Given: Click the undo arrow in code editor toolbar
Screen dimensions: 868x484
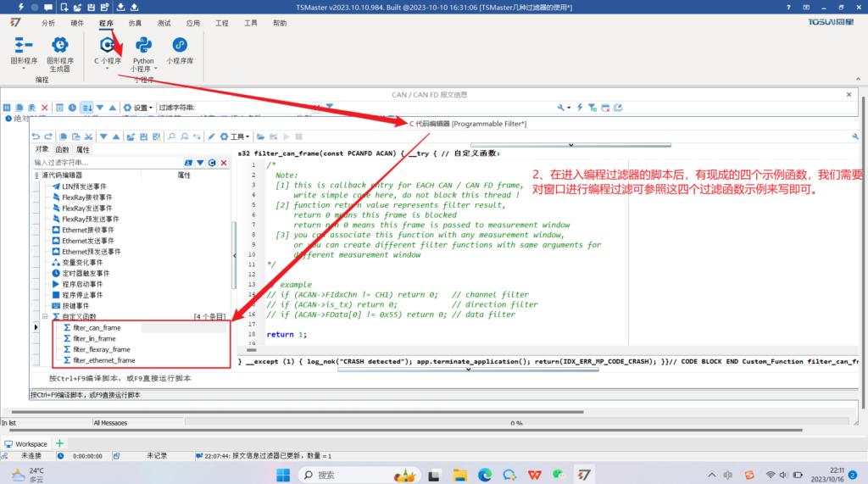Looking at the screenshot, I should click(x=36, y=136).
